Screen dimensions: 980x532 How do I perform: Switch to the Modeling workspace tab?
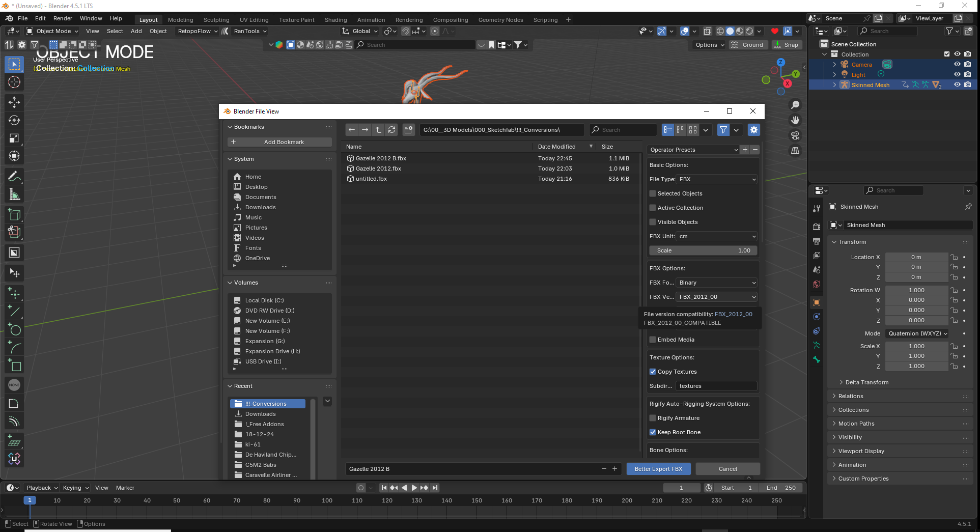(180, 20)
